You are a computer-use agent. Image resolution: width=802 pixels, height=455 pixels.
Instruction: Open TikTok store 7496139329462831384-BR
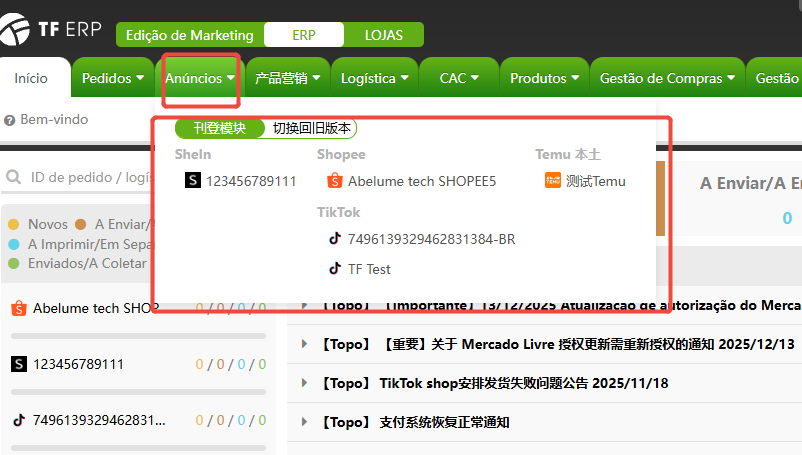pos(431,239)
